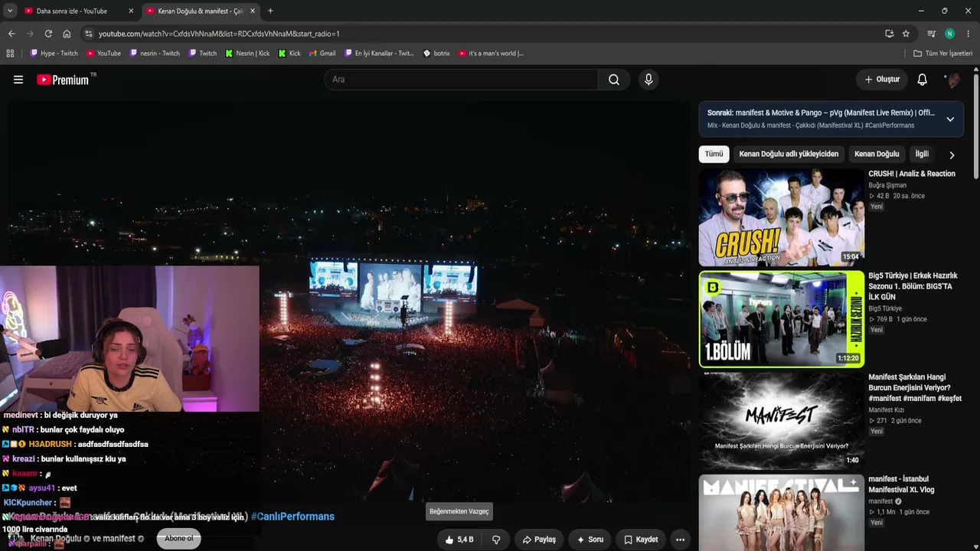This screenshot has height=551, width=980.
Task: Click the #CanlıPerformans hashtag link
Action: click(292, 517)
